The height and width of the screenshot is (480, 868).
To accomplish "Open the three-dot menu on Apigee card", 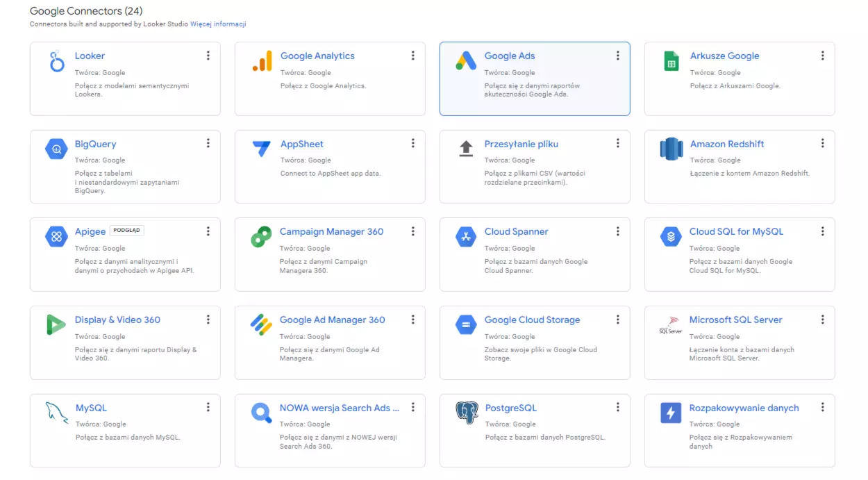I will coord(208,231).
